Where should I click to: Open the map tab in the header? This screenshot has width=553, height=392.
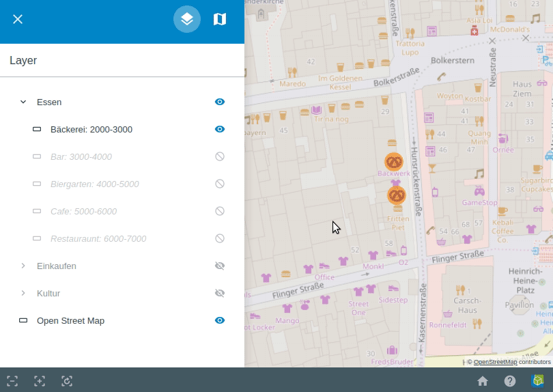220,19
